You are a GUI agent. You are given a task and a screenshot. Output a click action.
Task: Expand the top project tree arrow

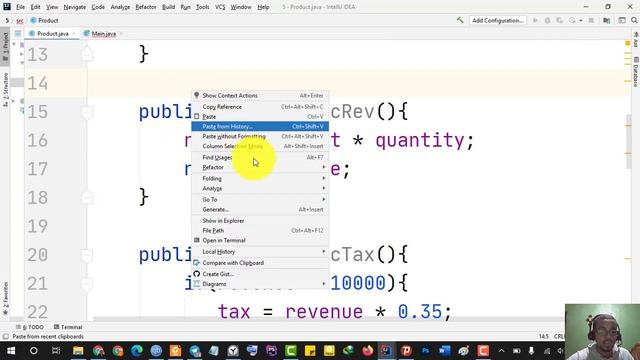coord(14,44)
